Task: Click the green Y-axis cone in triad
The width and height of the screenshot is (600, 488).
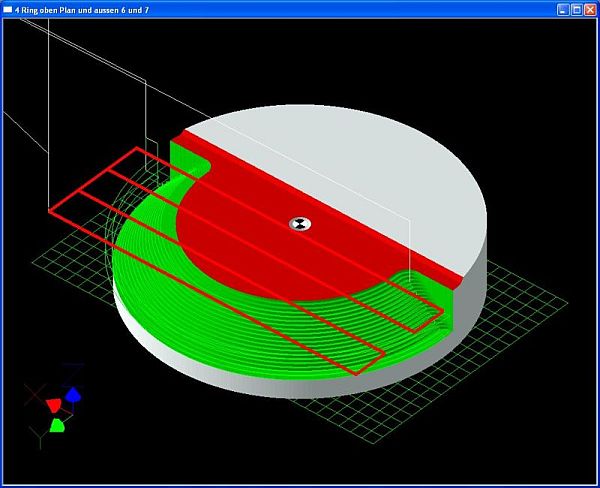Action: click(58, 425)
